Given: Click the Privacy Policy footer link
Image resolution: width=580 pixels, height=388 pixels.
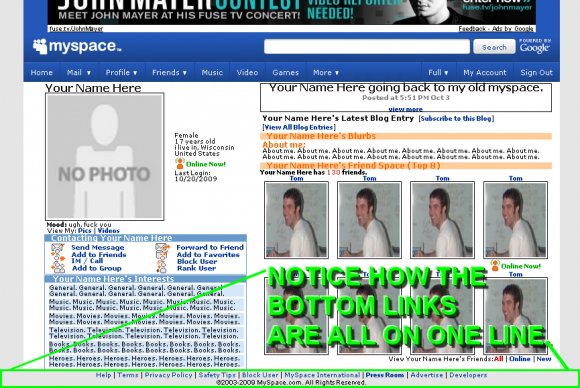Looking at the screenshot, I should (168, 375).
